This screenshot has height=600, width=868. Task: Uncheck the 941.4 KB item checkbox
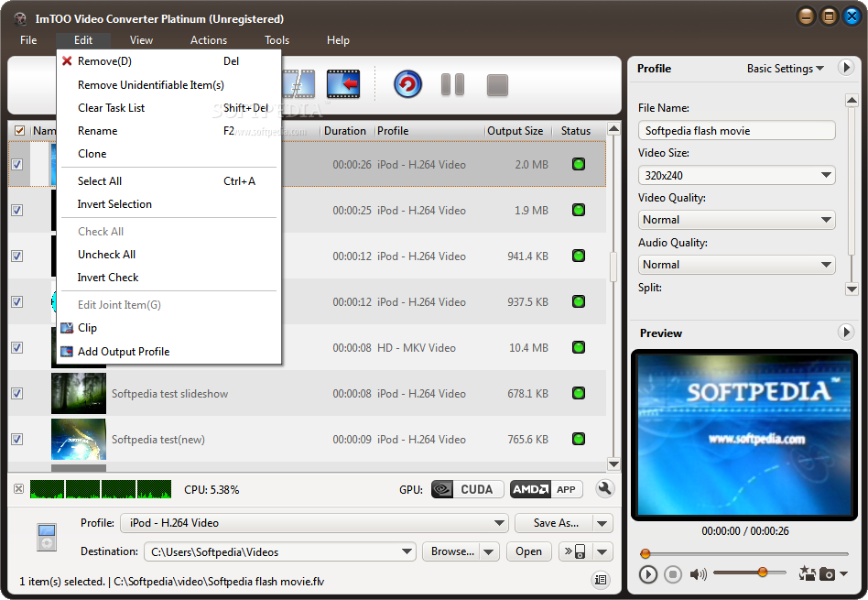click(x=17, y=256)
